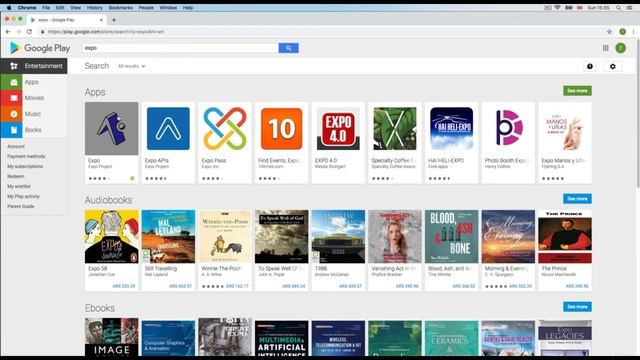640x360 pixels.
Task: Open the EXPO 4.0 app icon
Action: [x=338, y=128]
